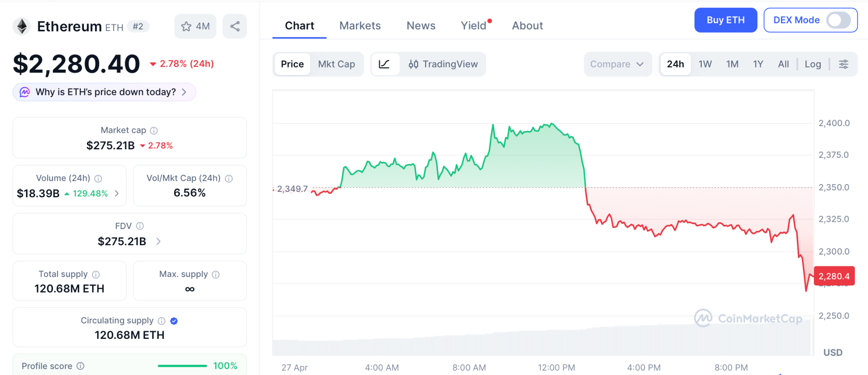Click the Profile score progress bar

click(x=182, y=366)
